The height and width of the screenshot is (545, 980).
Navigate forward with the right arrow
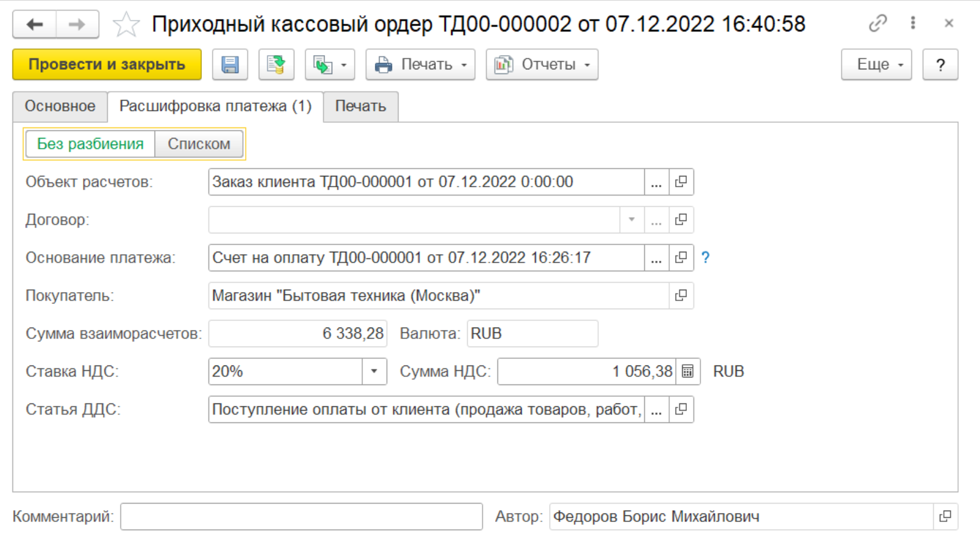[x=77, y=25]
